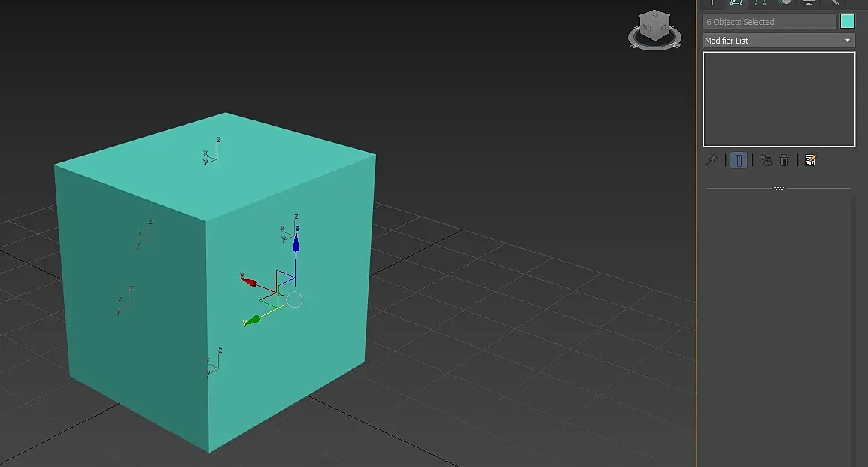Click the '6 Objects Selected' name field

(x=769, y=22)
